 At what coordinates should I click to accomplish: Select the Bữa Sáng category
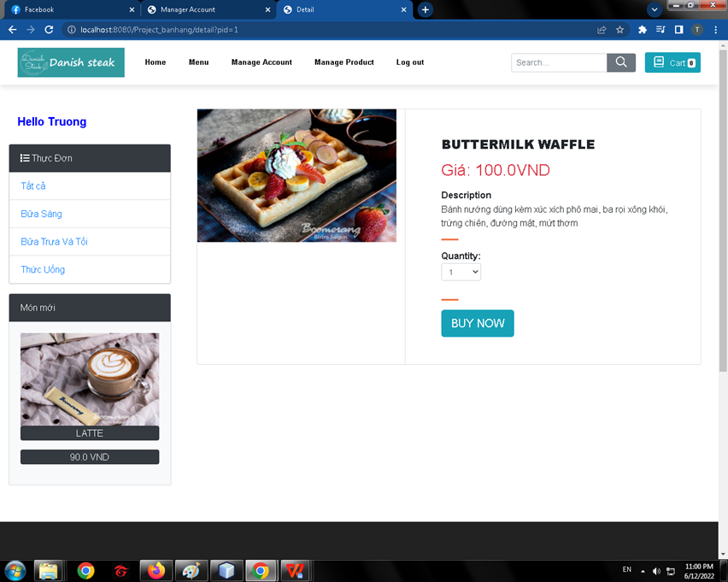[x=90, y=214]
